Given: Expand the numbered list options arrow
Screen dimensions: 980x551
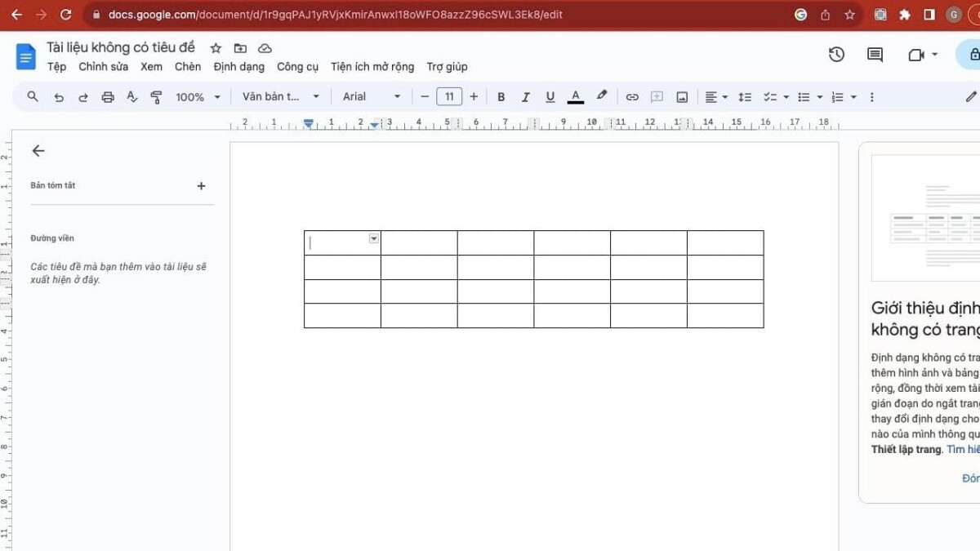Looking at the screenshot, I should tap(853, 97).
